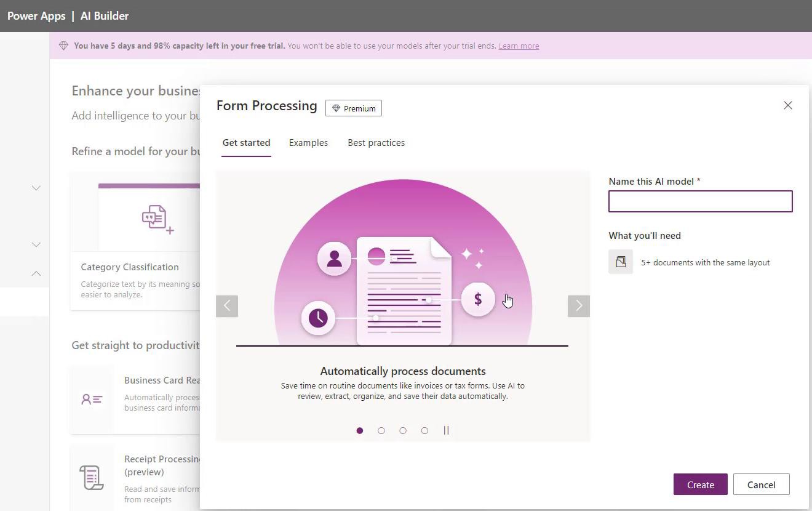
Task: Click the Receipt Processing icon
Action: (x=92, y=478)
